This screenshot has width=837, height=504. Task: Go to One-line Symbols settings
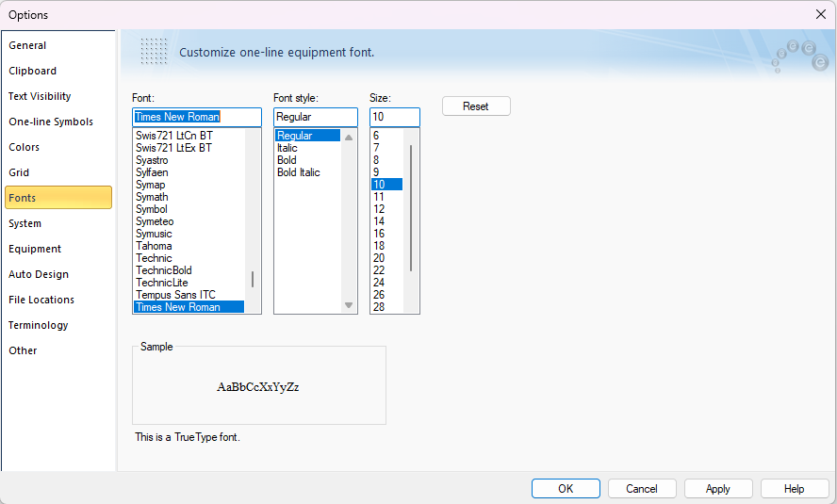click(58, 122)
